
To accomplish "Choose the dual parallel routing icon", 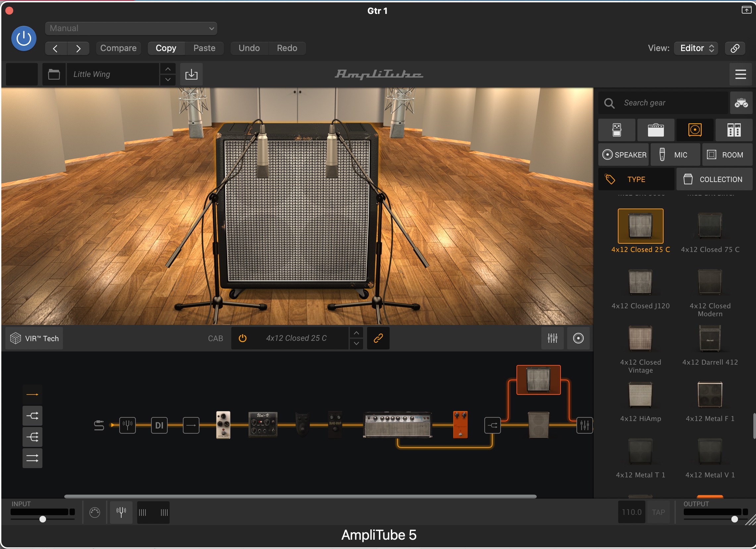I will pyautogui.click(x=32, y=458).
